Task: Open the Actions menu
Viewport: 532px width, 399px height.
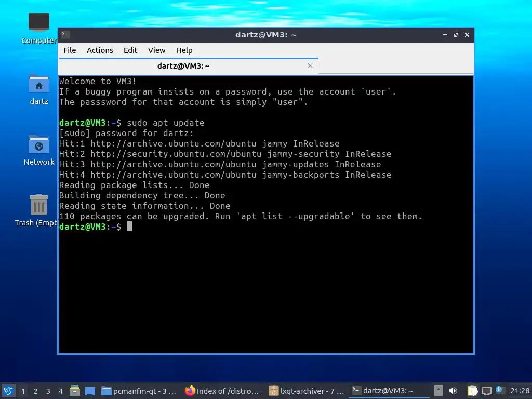Action: click(x=100, y=50)
